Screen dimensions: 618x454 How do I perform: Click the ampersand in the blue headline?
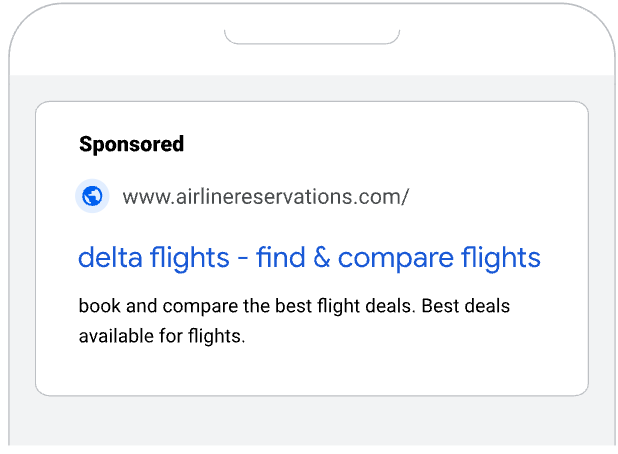(321, 258)
